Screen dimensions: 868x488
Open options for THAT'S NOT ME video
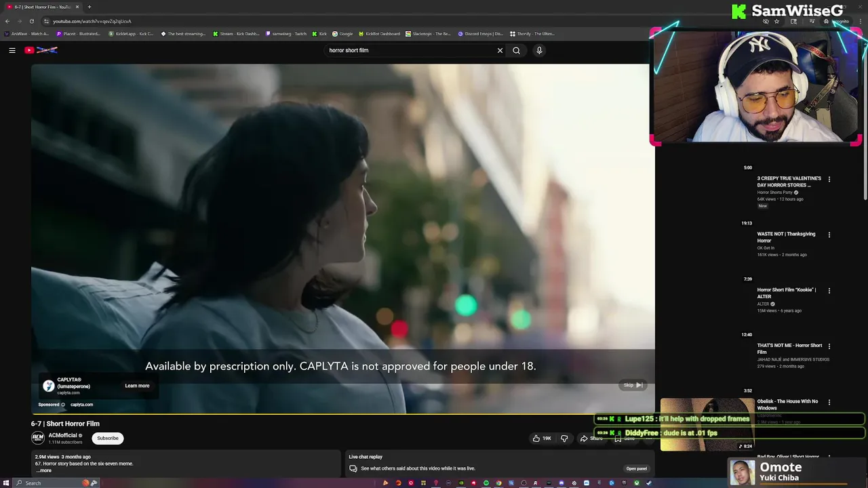829,346
